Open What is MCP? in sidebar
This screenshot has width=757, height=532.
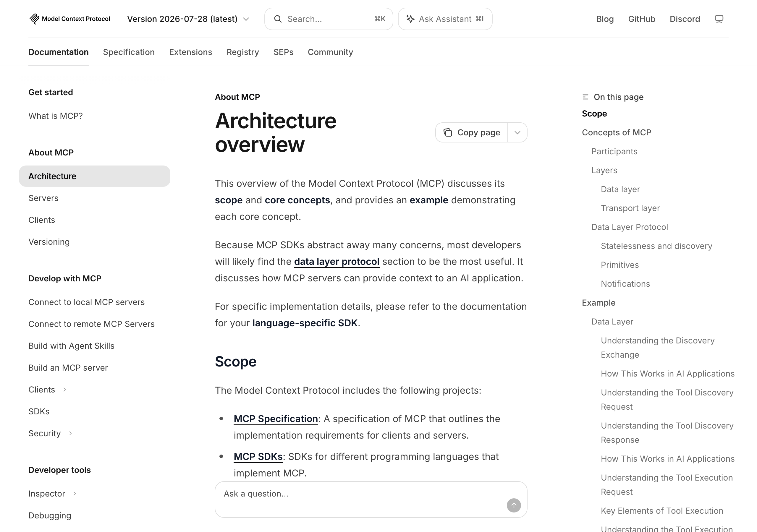coord(55,116)
